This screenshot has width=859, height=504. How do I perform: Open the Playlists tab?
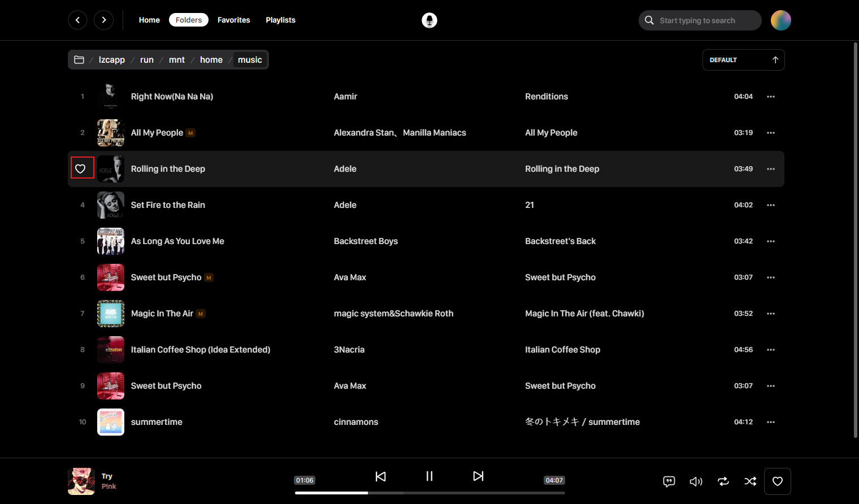[280, 20]
